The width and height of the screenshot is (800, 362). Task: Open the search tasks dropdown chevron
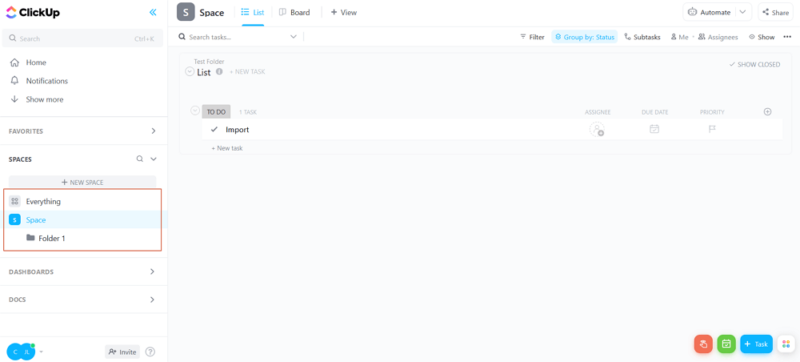click(293, 37)
